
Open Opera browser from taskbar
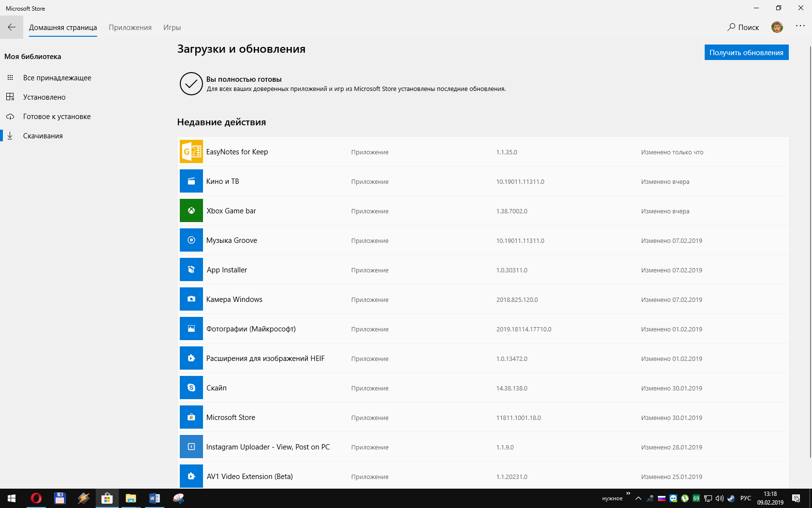(36, 498)
